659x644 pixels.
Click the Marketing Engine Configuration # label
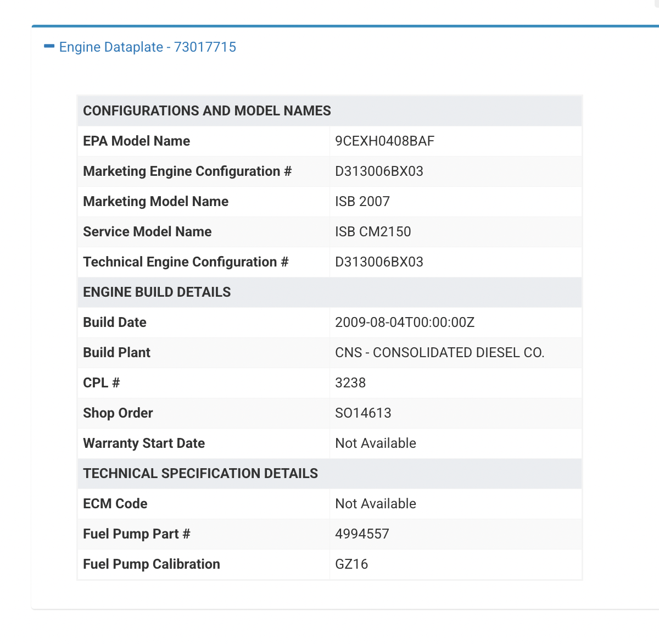[x=187, y=171]
